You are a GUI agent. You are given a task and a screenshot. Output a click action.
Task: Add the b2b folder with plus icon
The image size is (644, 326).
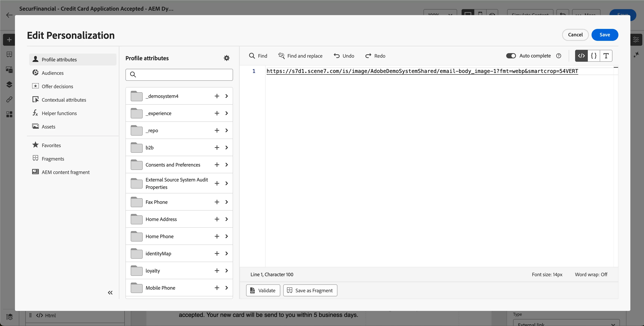pyautogui.click(x=217, y=148)
